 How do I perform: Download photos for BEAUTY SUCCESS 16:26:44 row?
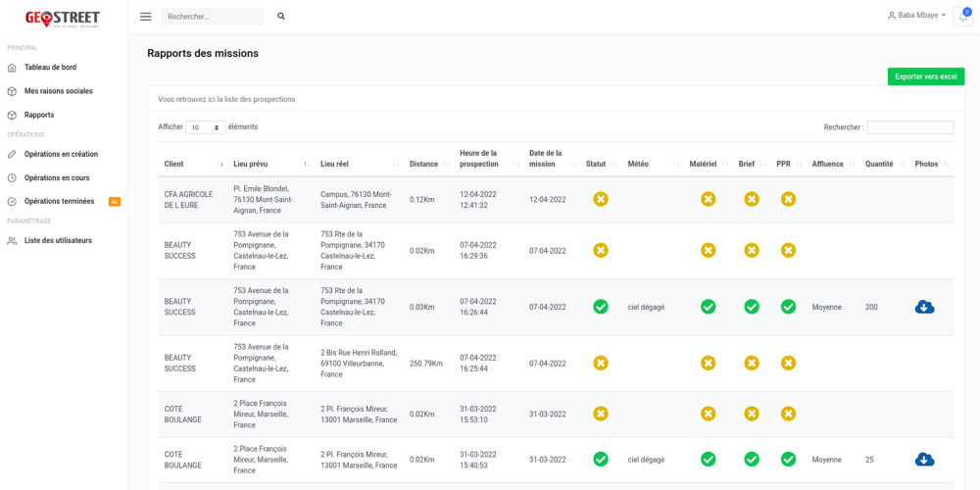click(924, 307)
